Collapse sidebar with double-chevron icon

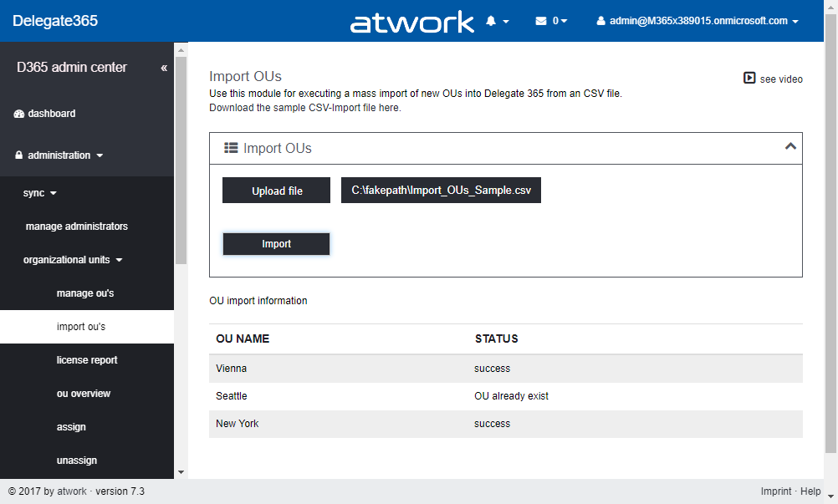[x=164, y=68]
